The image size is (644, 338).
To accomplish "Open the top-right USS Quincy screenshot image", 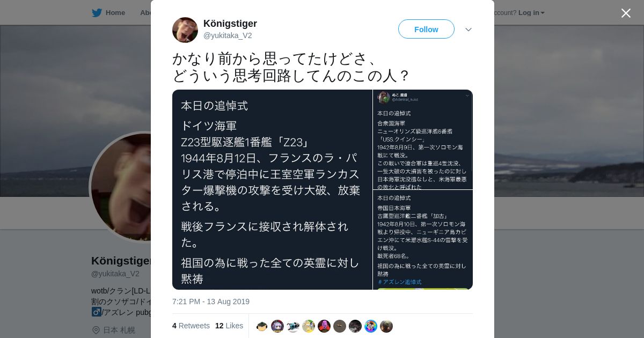I will coord(423,139).
